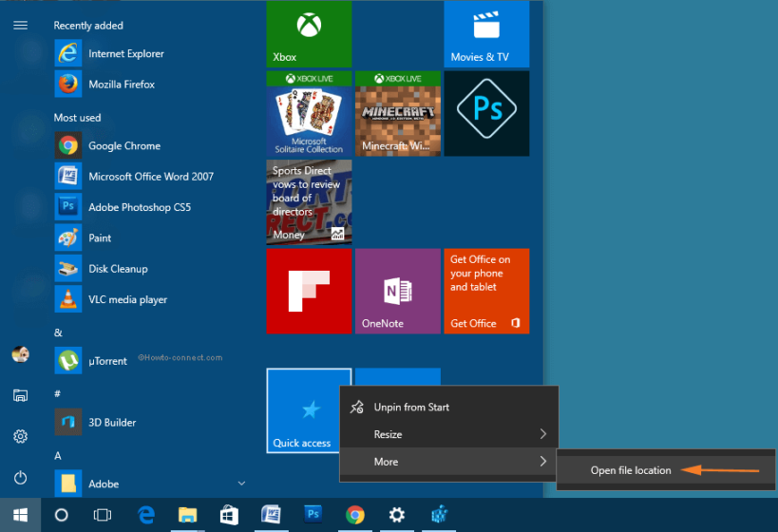The image size is (778, 532).
Task: Launch Microsoft Edge from taskbar
Action: 146,515
